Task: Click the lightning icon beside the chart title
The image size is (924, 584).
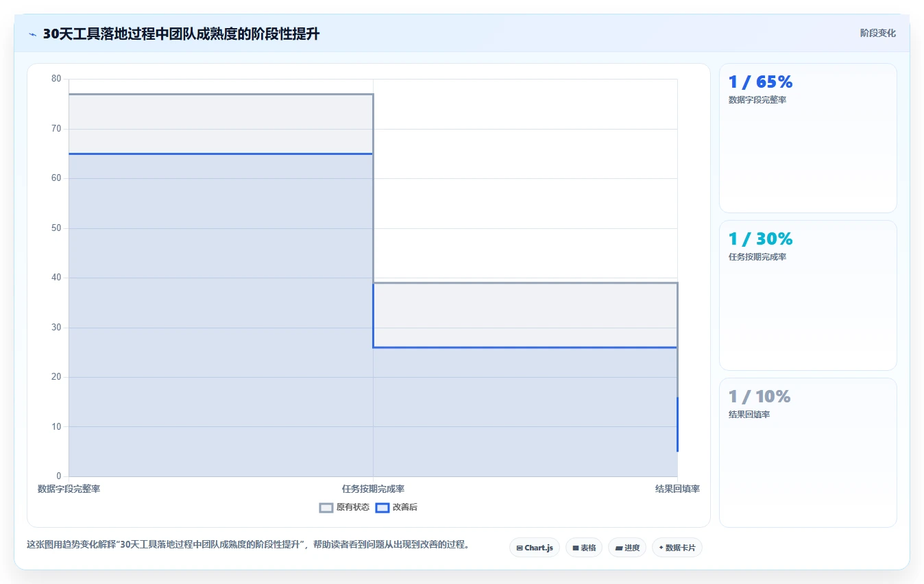Action: pos(32,34)
